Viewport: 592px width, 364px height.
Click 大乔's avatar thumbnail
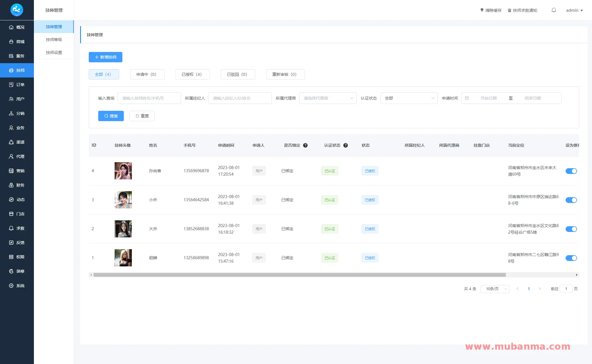tap(123, 229)
